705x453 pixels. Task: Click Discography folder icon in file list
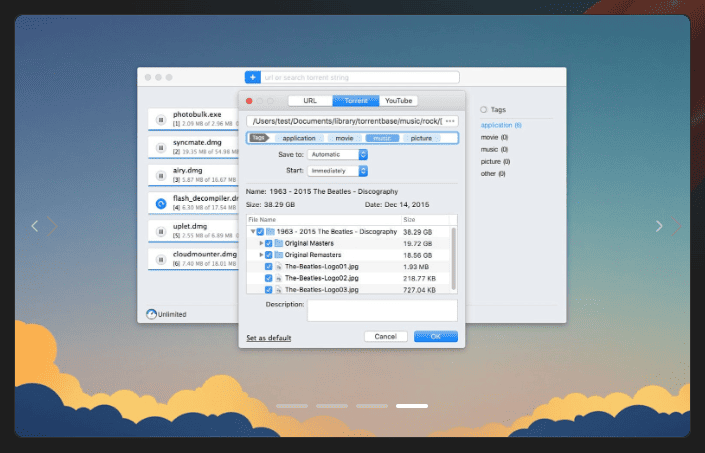point(270,231)
